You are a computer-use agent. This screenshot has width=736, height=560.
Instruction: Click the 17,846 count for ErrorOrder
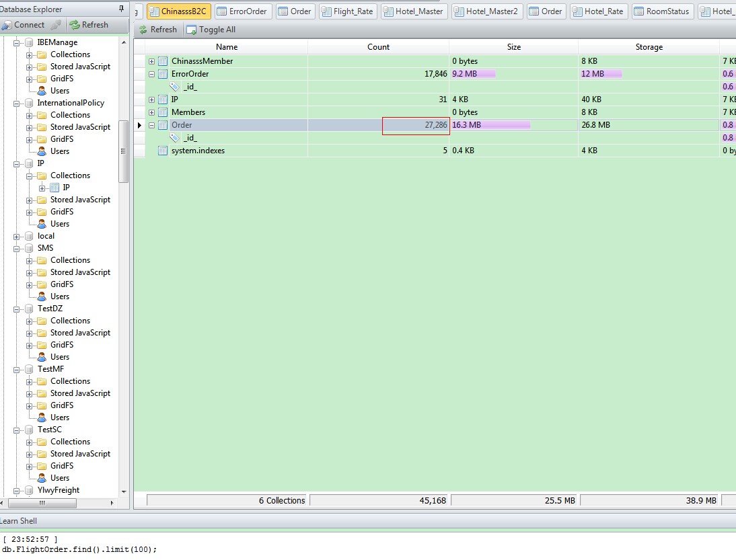click(x=435, y=74)
